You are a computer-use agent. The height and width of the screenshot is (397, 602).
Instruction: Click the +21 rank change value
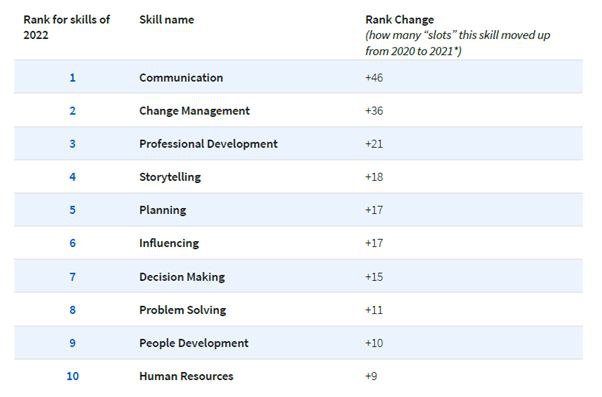[374, 144]
